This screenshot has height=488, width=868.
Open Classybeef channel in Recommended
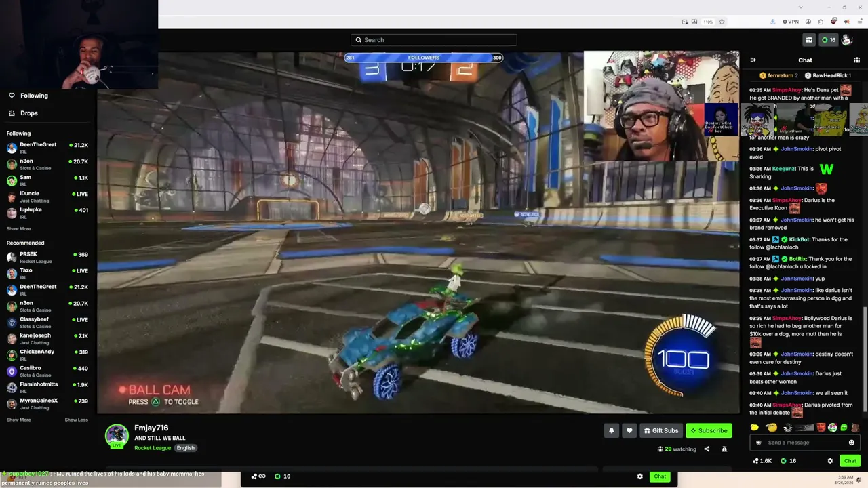(x=47, y=323)
